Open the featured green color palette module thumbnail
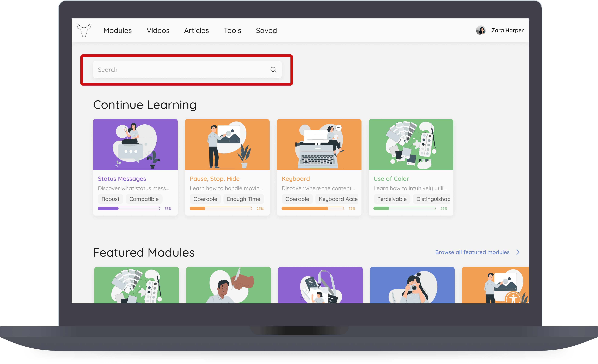The width and height of the screenshot is (598, 364). 136,285
